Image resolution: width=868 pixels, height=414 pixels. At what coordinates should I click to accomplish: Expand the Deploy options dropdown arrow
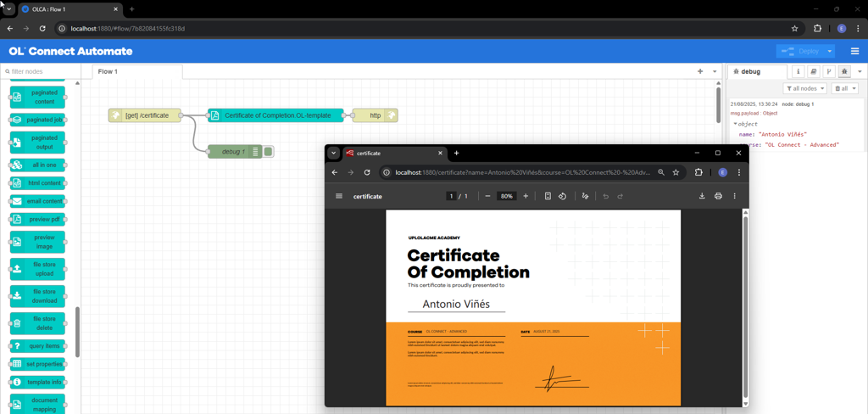(830, 51)
